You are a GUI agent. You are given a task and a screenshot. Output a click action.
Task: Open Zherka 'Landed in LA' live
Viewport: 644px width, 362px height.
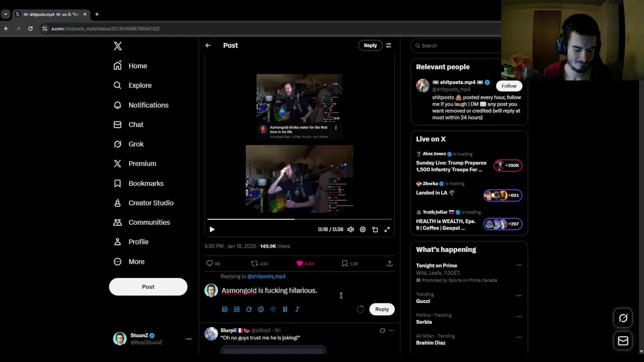(469, 190)
